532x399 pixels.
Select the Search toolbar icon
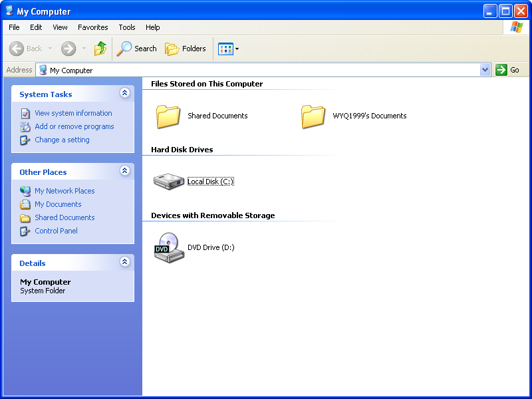coord(136,49)
